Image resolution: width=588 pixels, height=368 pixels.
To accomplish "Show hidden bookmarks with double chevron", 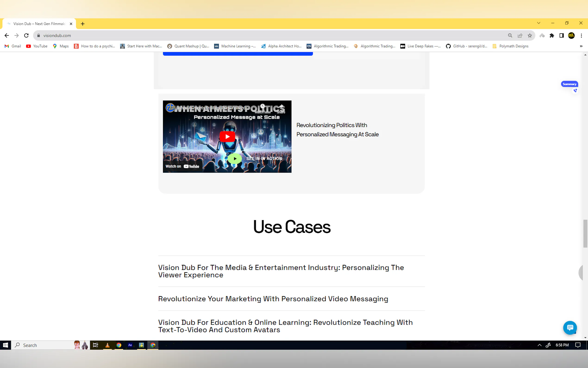I will pos(581,46).
